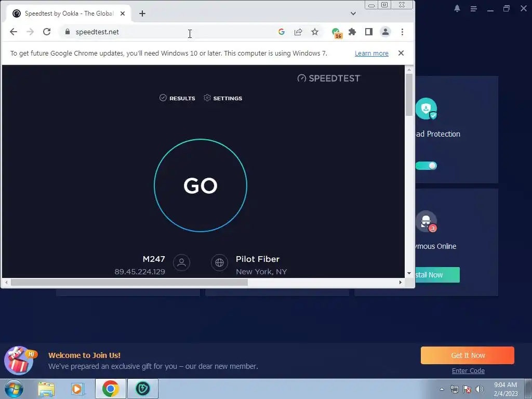The image size is (532, 399).
Task: Click the Download Protection shield icon
Action: (x=426, y=109)
